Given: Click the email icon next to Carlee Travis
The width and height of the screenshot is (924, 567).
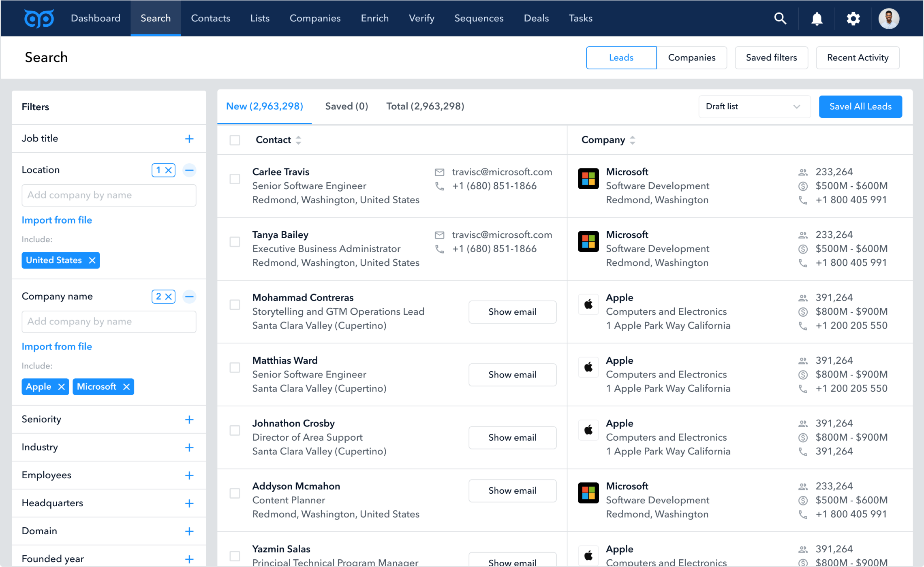Looking at the screenshot, I should (440, 172).
